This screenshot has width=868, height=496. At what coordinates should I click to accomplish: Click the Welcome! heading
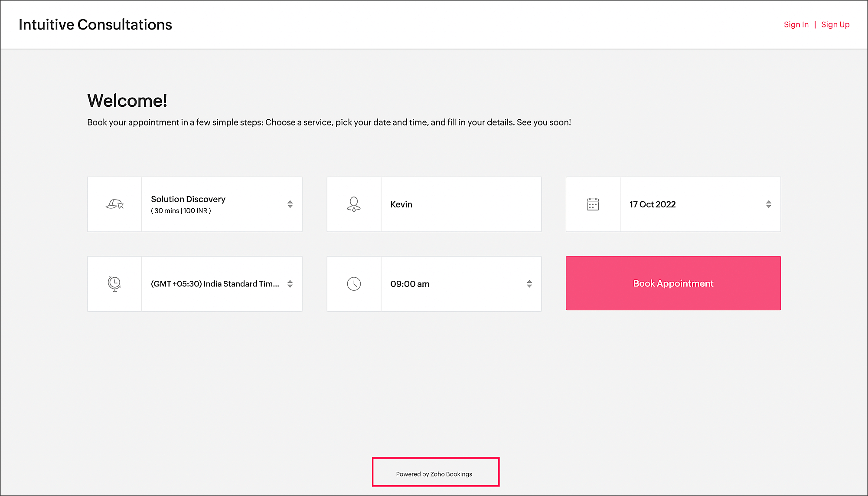[127, 101]
